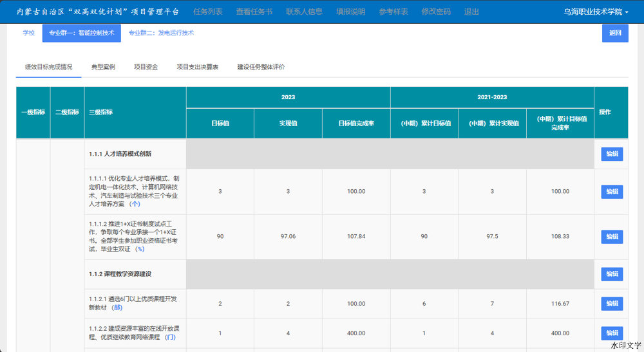Click 编辑 for 1.1.1 人才培养模式创新
The height and width of the screenshot is (352, 644).
612,154
